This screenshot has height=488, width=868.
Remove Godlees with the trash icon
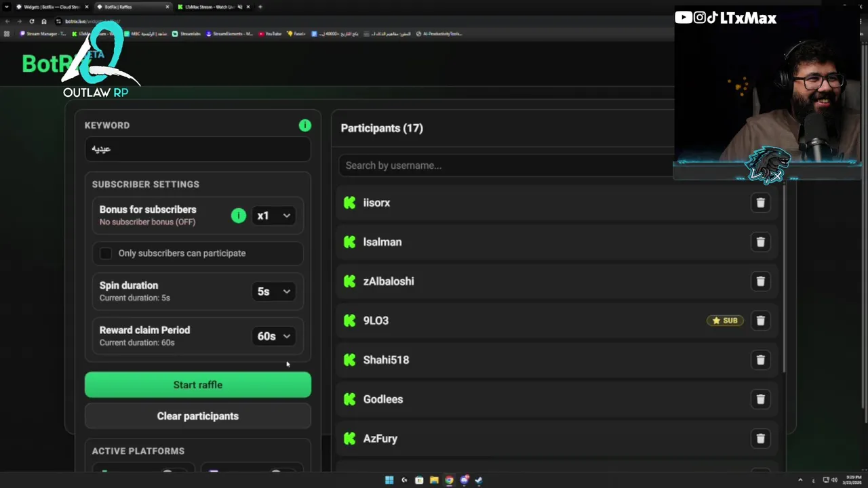pyautogui.click(x=760, y=399)
